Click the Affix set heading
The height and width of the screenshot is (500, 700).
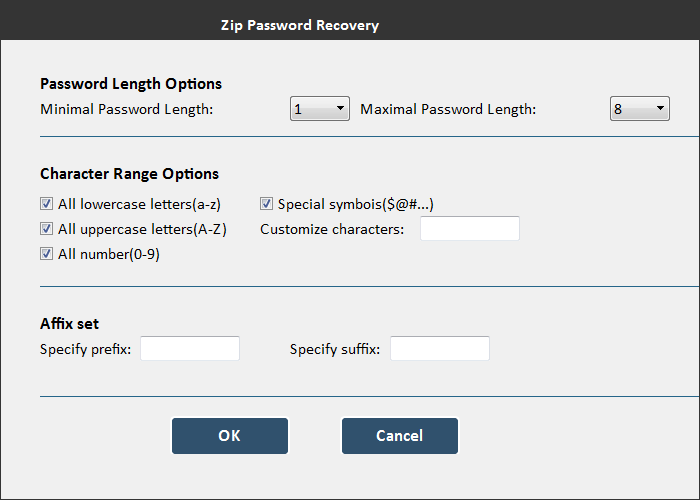[x=69, y=324]
